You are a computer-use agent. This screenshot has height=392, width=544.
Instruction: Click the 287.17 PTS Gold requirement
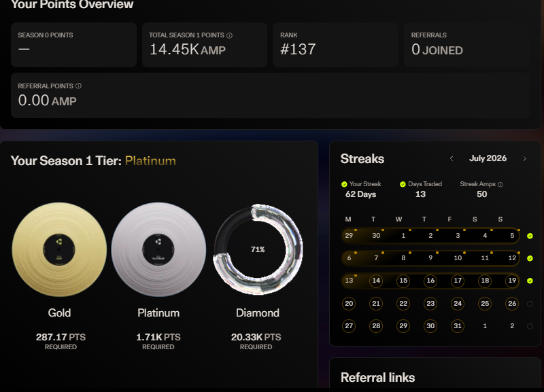(x=61, y=337)
